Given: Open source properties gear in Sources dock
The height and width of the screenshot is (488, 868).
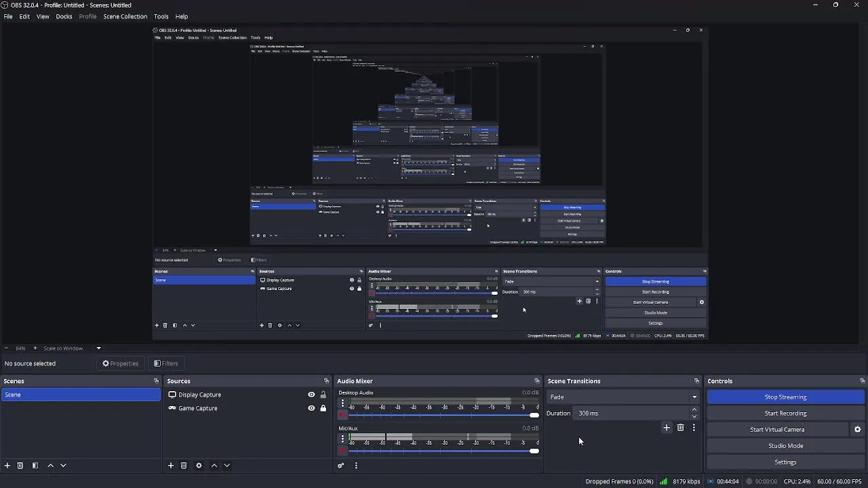Looking at the screenshot, I should tap(199, 466).
